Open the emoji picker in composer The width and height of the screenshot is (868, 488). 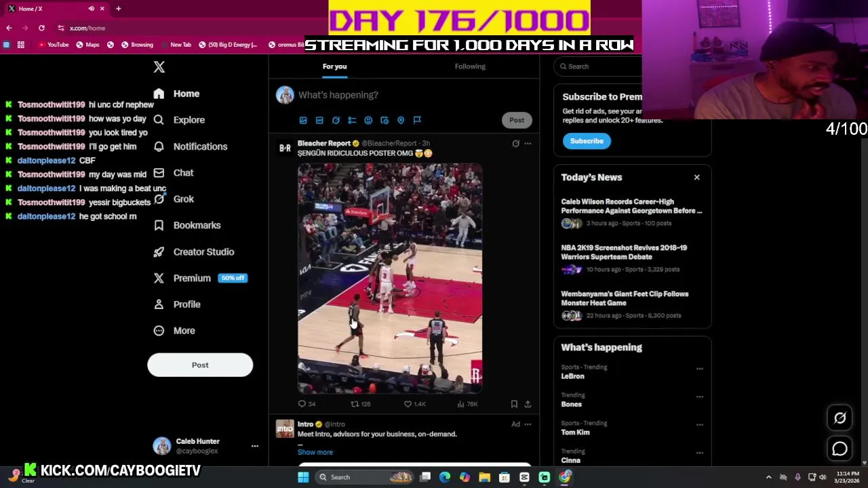tap(368, 120)
